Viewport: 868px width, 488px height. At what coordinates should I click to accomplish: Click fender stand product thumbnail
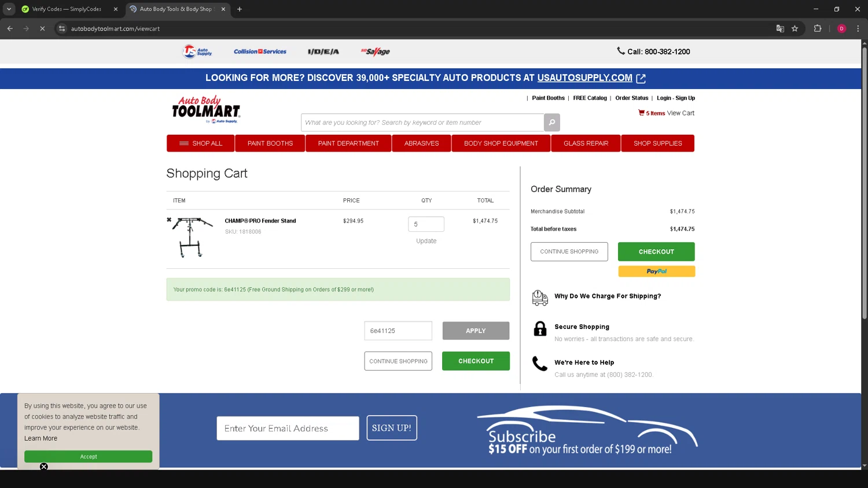click(192, 237)
